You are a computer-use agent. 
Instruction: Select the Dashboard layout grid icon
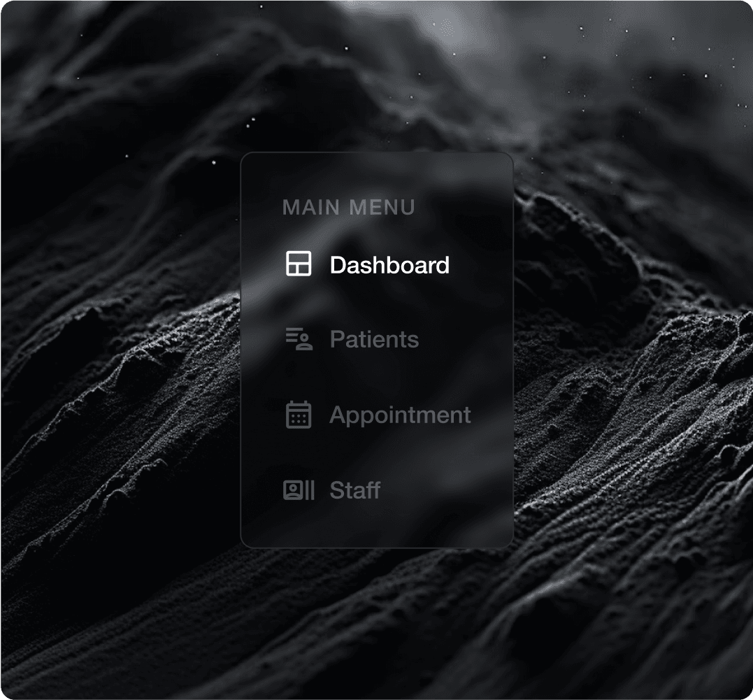point(298,264)
